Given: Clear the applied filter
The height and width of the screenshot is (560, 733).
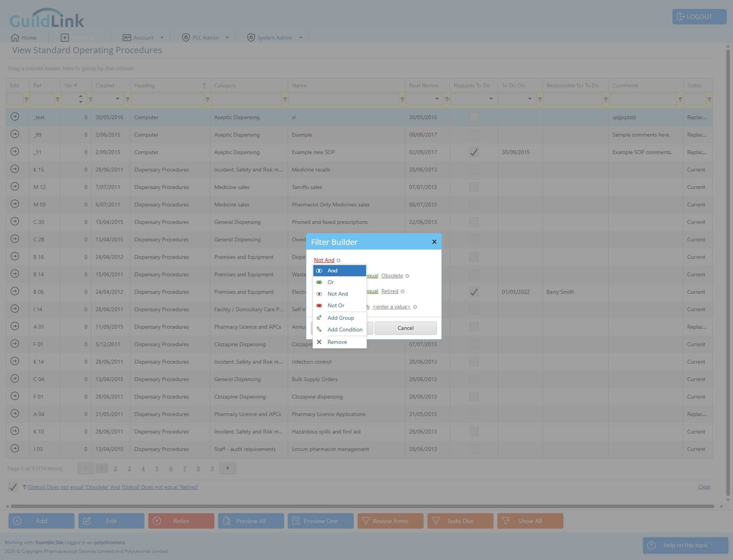Looking at the screenshot, I should pyautogui.click(x=704, y=487).
